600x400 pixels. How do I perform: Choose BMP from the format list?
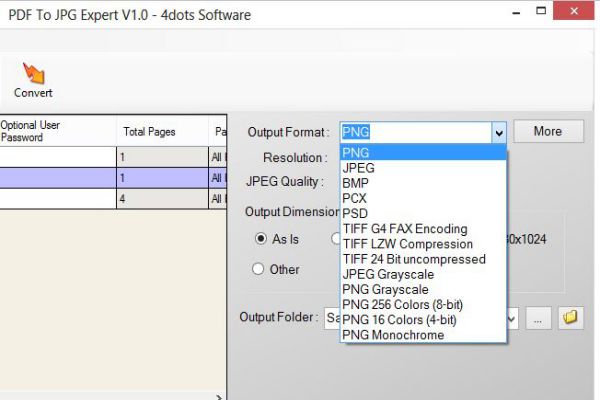(423, 183)
